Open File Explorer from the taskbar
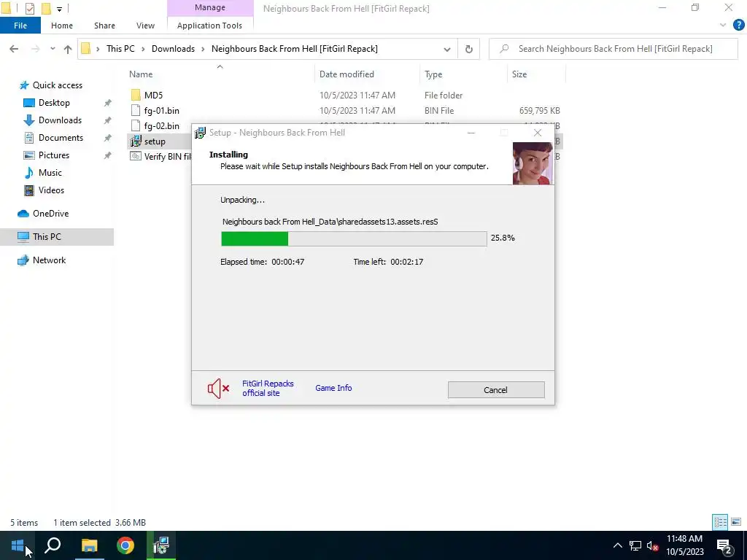Viewport: 747px width, 560px height. [x=89, y=545]
